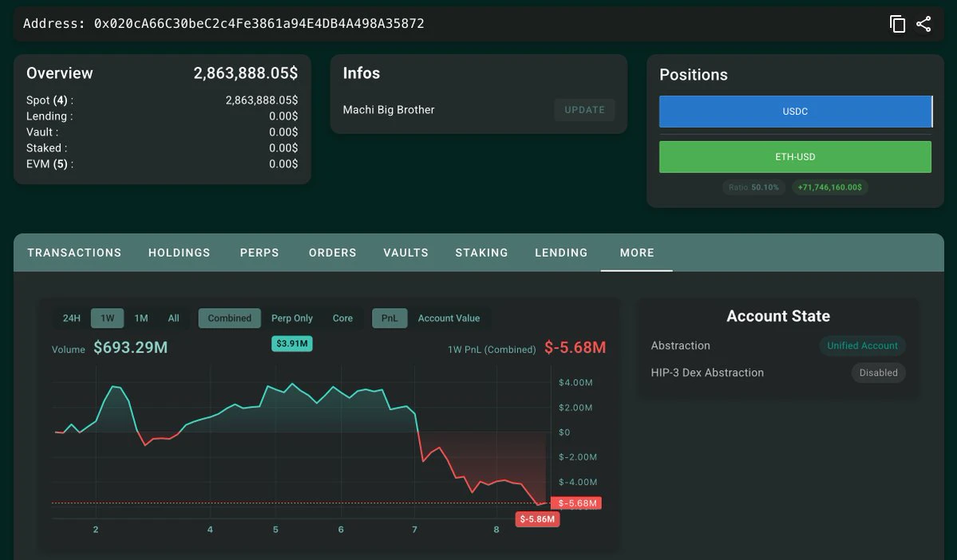Click the +71,746,160.00$ position chip
Viewport: 957px width, 560px height.
tap(829, 187)
